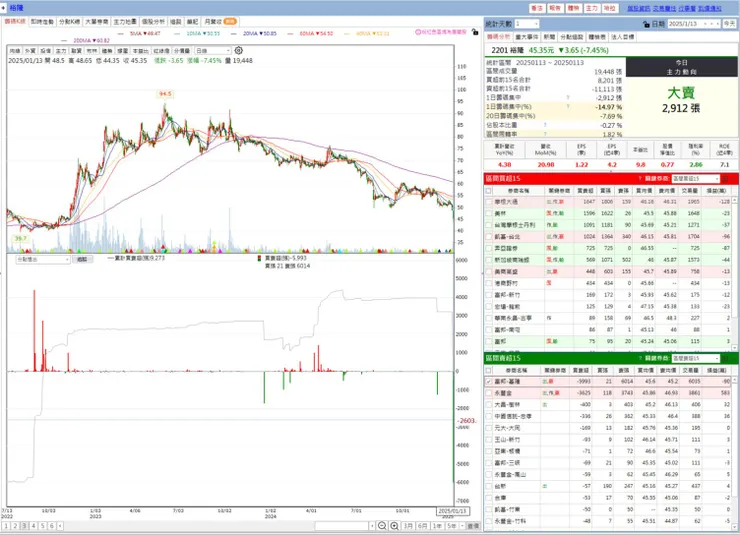Click pink info notice above chart

coord(441,32)
